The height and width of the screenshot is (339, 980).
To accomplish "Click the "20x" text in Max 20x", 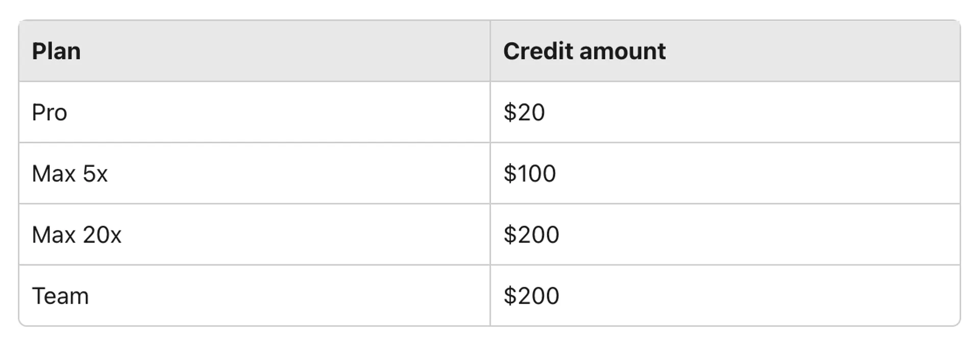I will (x=102, y=235).
